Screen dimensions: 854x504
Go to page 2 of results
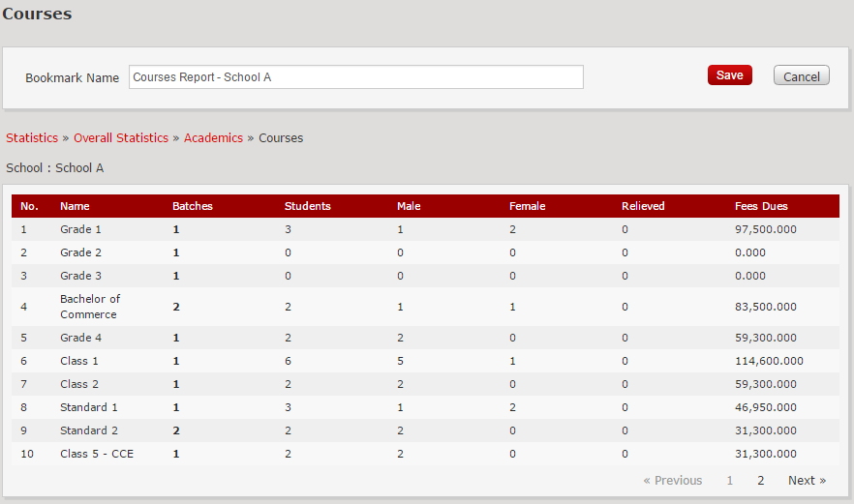coord(761,481)
